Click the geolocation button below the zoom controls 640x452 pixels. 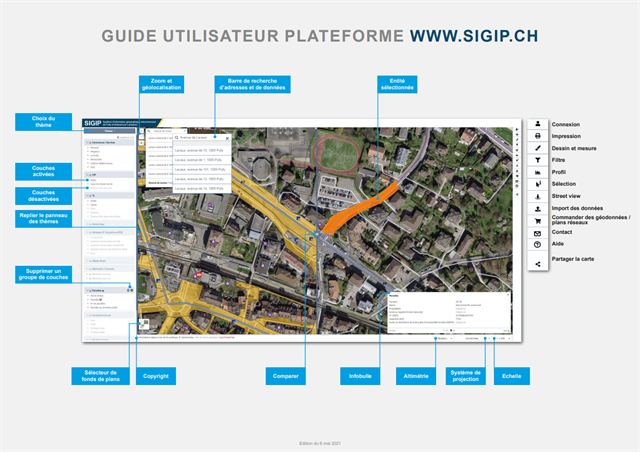coord(141,143)
